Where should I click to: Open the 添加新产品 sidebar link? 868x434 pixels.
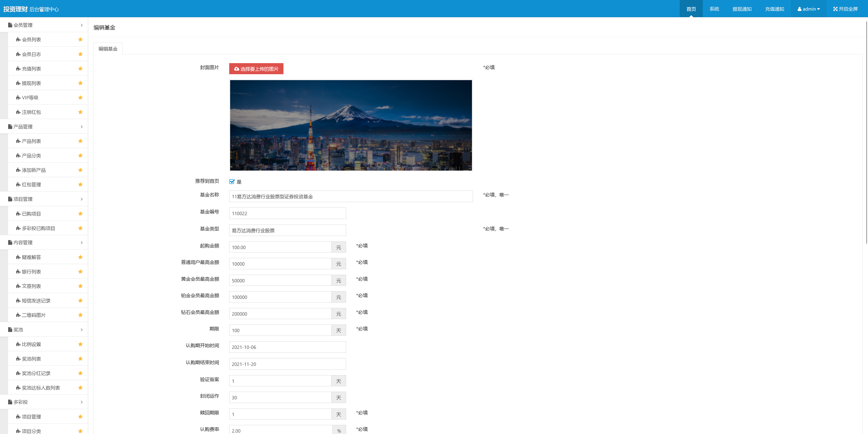(x=34, y=170)
